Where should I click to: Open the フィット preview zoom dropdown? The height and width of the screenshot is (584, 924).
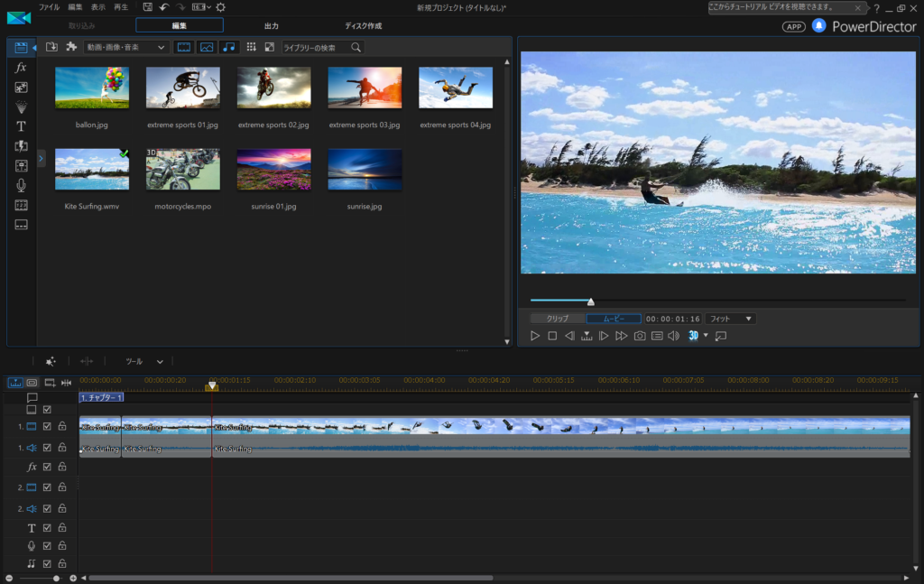pyautogui.click(x=730, y=319)
